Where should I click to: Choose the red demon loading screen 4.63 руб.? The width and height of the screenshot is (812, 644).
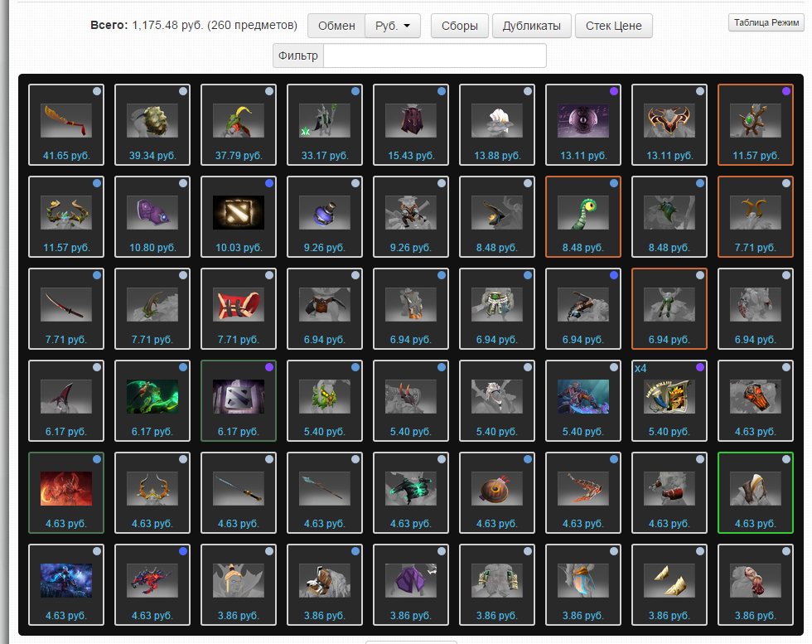click(66, 492)
